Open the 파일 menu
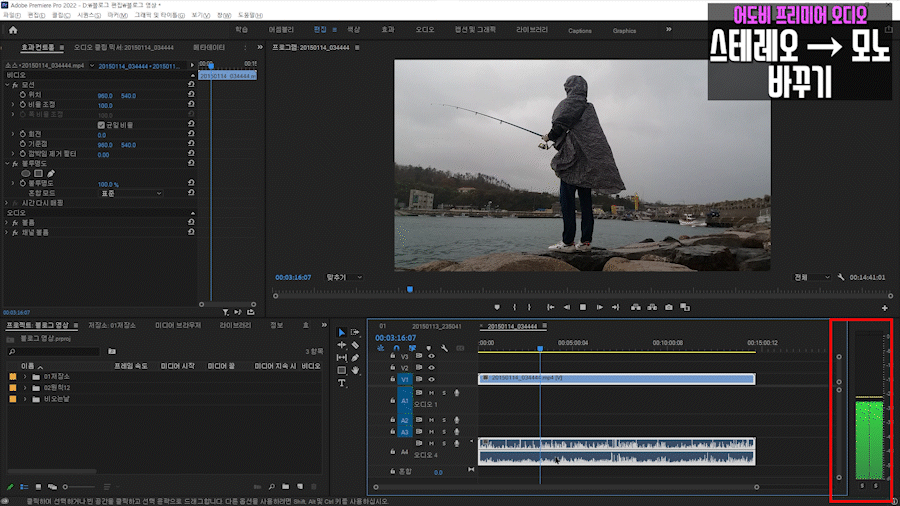Screen dimensions: 900x506 pos(11,15)
